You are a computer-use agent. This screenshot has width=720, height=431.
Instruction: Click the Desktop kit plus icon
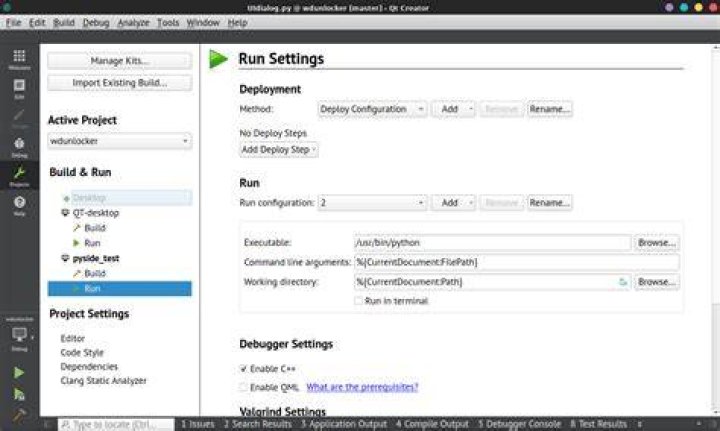coord(66,198)
